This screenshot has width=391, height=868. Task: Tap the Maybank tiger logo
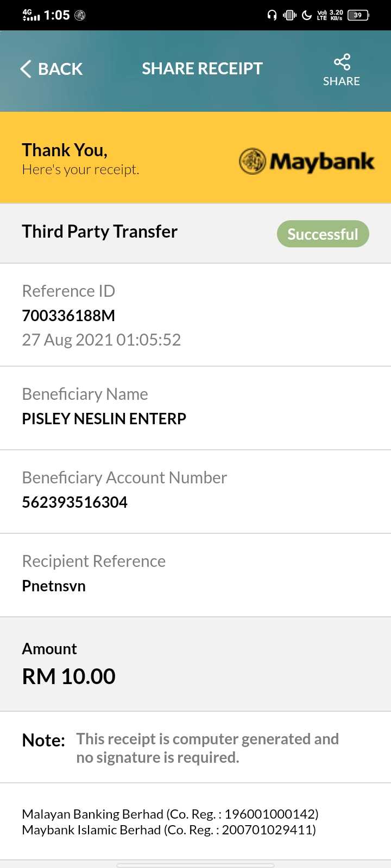point(253,161)
